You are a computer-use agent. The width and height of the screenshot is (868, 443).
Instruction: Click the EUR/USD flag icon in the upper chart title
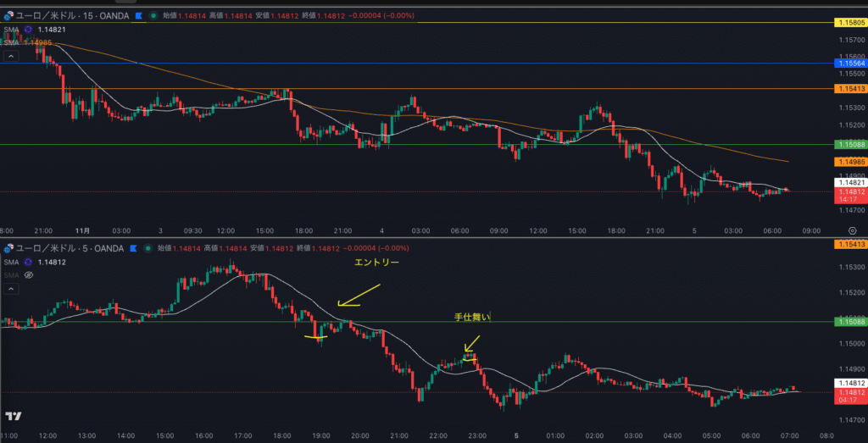tap(8, 15)
